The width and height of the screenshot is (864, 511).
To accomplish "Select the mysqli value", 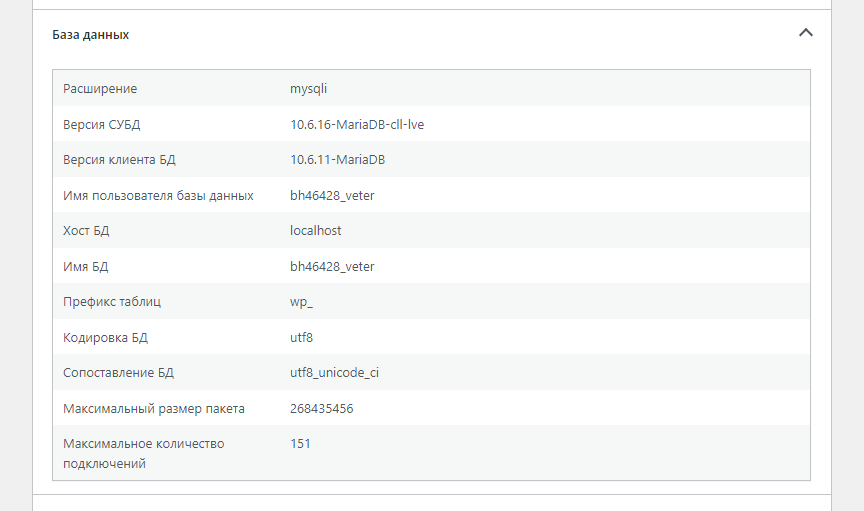I will point(309,89).
